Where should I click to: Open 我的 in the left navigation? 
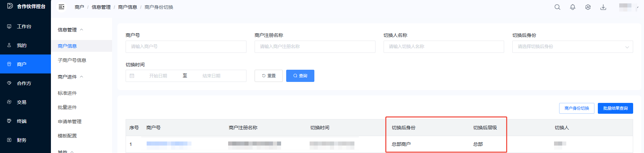click(x=21, y=45)
